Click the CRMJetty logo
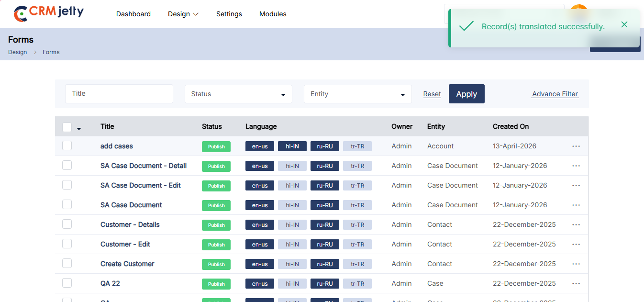 coord(48,13)
